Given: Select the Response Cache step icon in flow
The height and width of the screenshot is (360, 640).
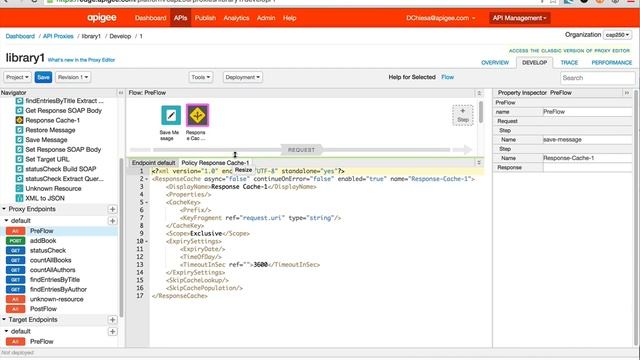Looking at the screenshot, I should point(198,116).
